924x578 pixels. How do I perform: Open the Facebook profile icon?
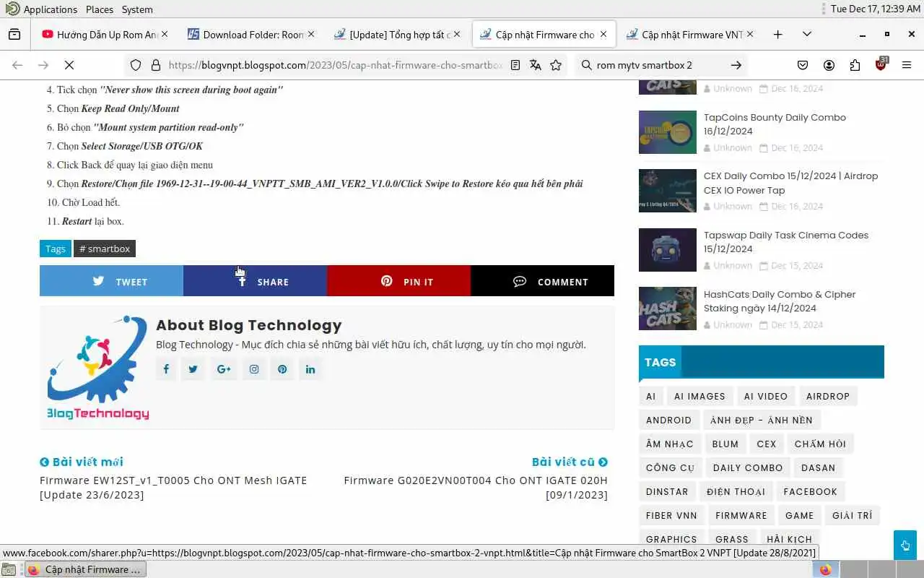tap(166, 369)
